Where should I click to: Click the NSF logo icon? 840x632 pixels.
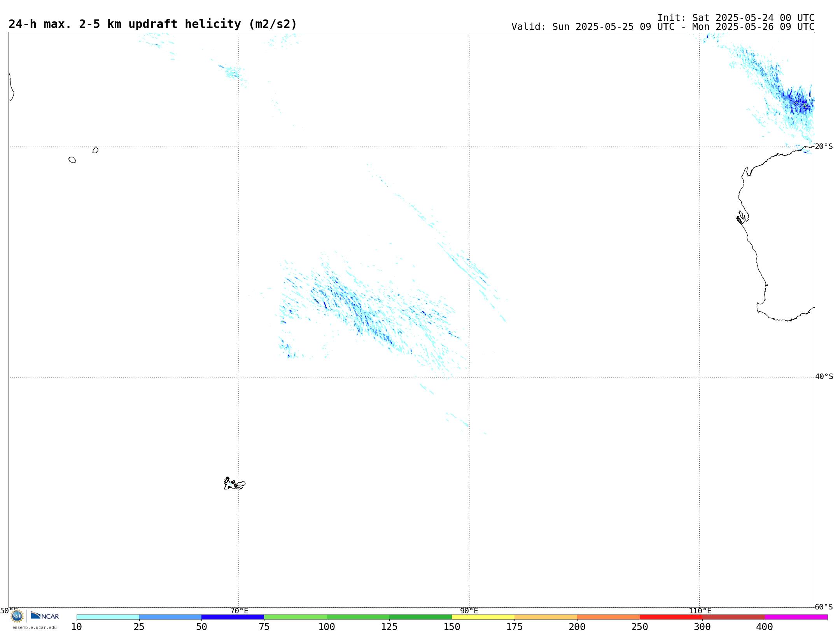point(17,616)
